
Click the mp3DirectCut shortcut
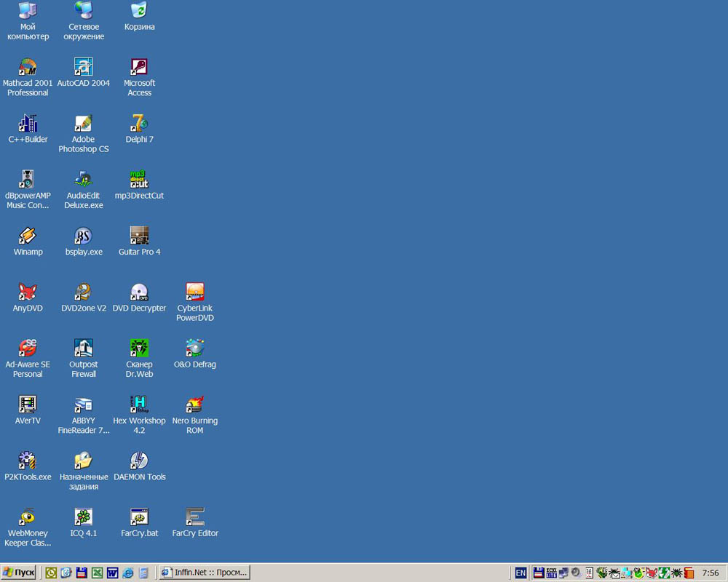coord(139,185)
